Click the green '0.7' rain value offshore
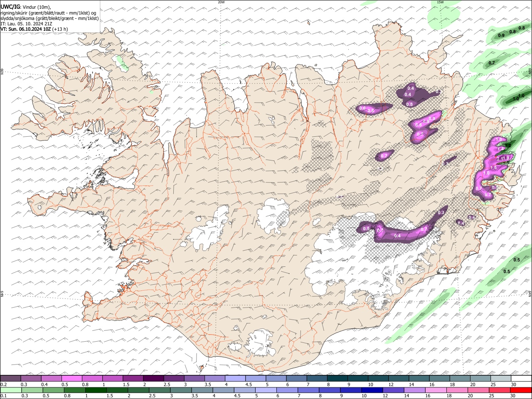The width and height of the screenshot is (532, 399). point(492,63)
